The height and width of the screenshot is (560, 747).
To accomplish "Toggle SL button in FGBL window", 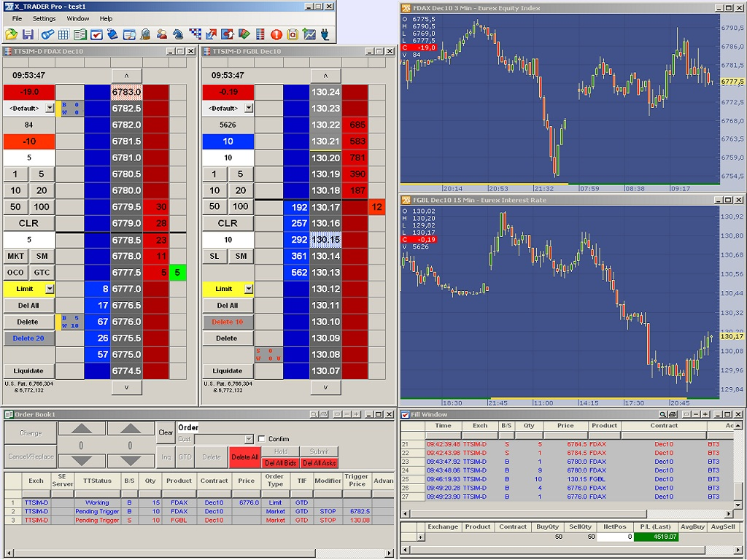I will coord(215,256).
